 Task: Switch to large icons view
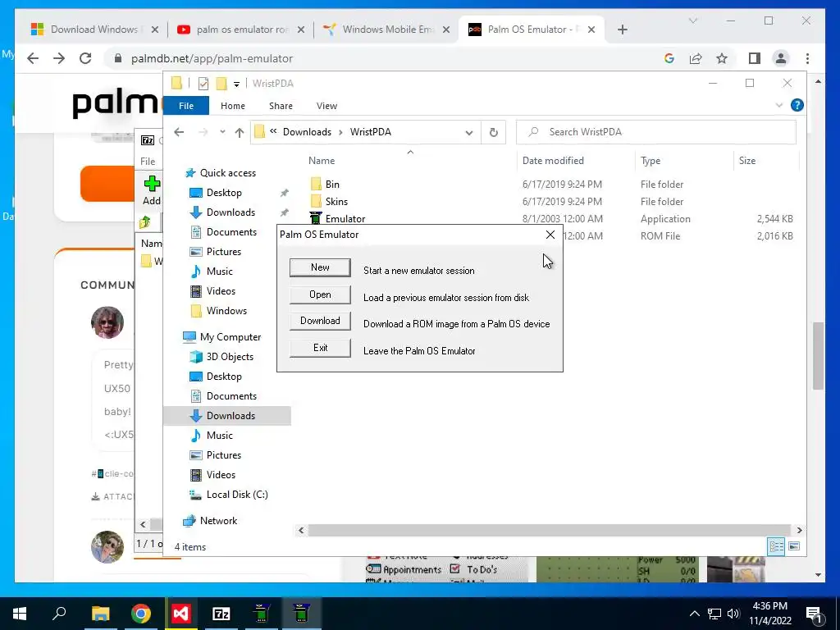tap(794, 546)
